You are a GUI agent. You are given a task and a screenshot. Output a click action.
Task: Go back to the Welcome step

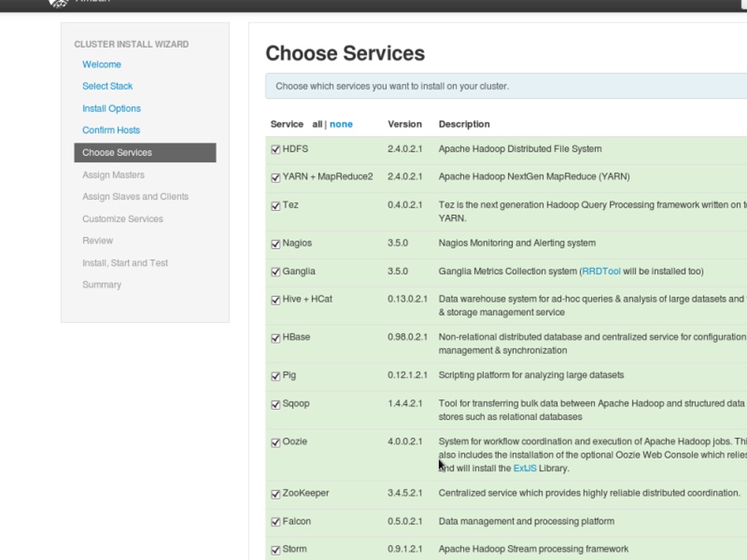click(101, 64)
